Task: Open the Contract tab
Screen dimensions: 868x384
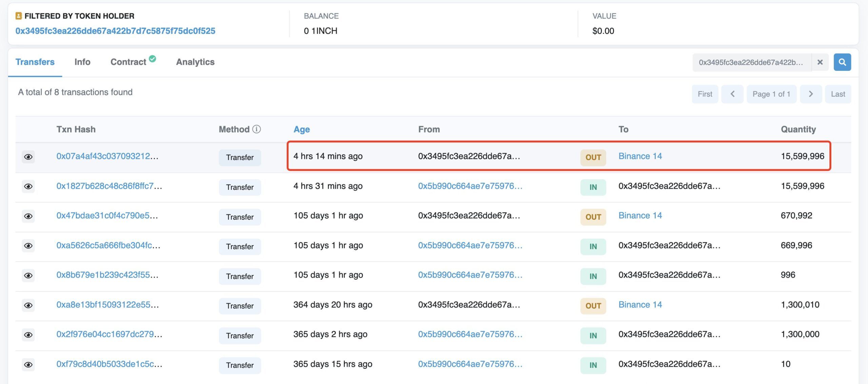Action: (128, 62)
